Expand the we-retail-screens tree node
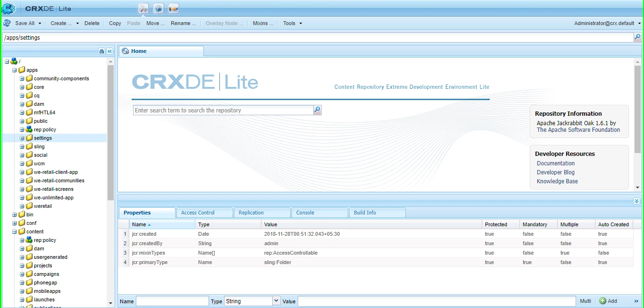 pos(22,189)
